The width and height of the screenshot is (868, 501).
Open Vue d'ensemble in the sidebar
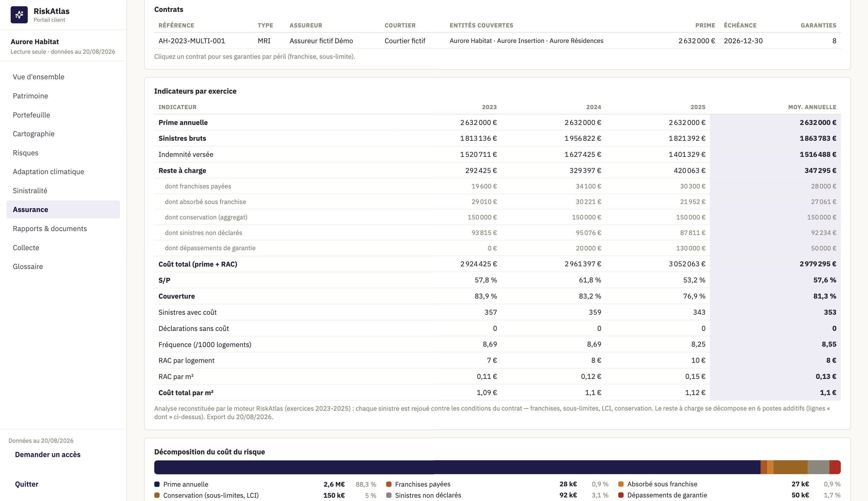[63, 77]
